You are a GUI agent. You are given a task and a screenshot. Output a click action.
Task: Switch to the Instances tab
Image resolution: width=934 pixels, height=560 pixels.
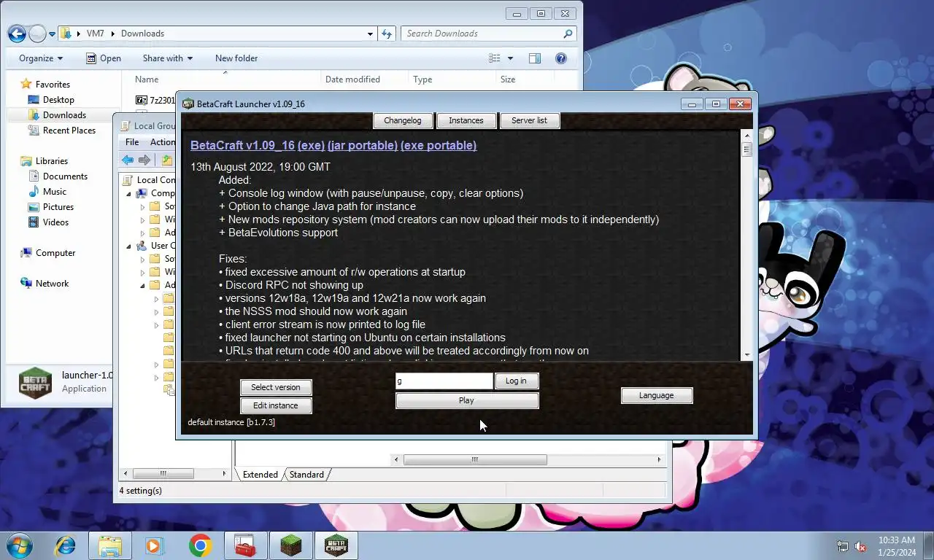[x=466, y=120]
